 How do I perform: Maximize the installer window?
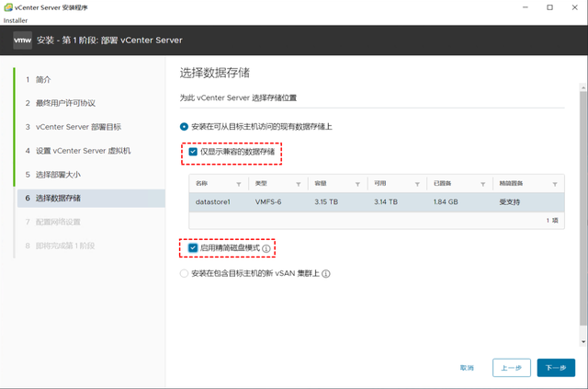pos(549,7)
